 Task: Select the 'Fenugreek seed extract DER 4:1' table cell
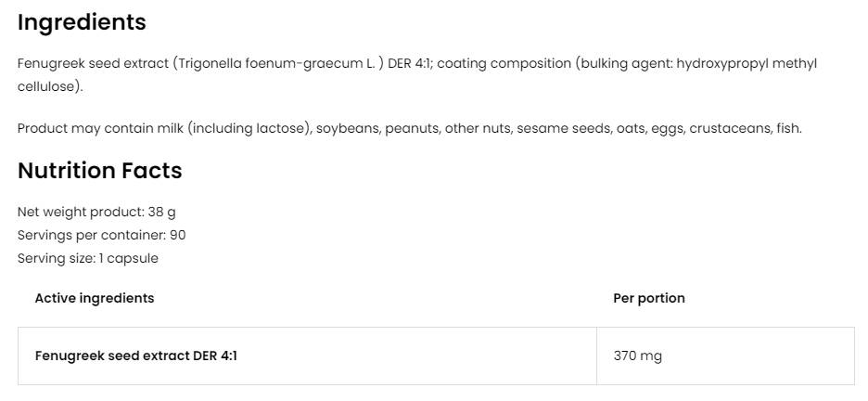click(x=135, y=356)
